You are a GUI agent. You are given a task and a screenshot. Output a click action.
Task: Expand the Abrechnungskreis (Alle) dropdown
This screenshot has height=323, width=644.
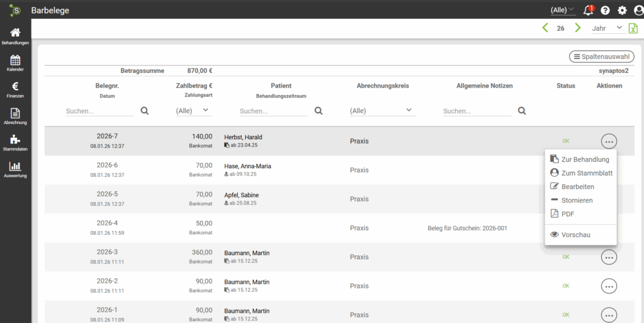tap(382, 111)
